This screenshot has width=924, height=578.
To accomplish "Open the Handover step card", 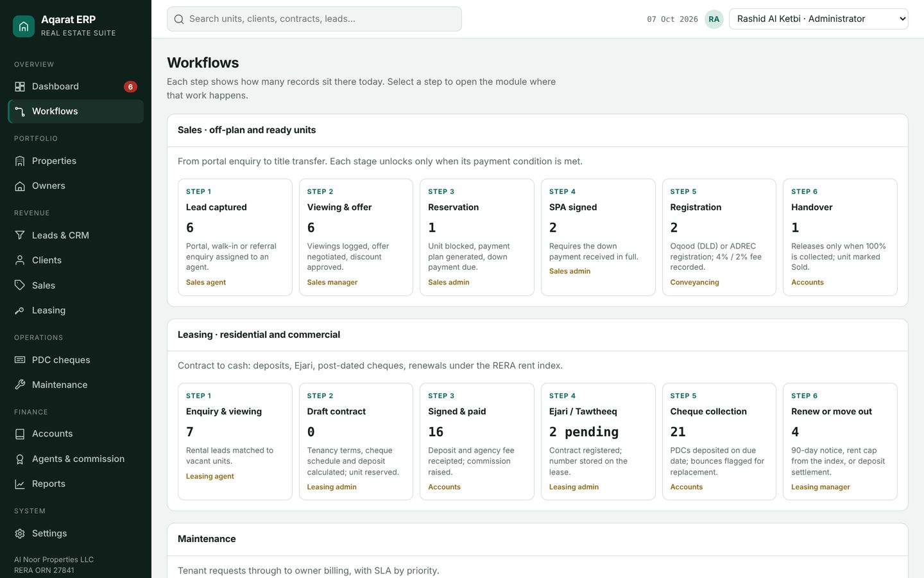I will click(840, 237).
